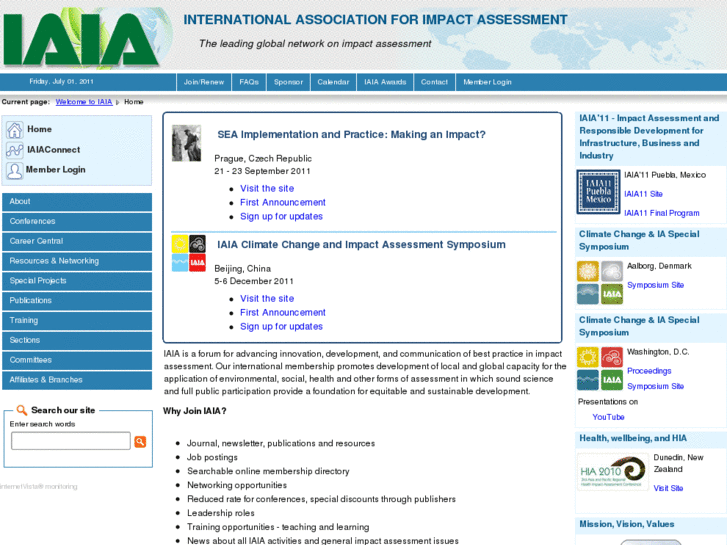
Task: Click the Beijing symposium four-square logo
Action: click(x=189, y=253)
